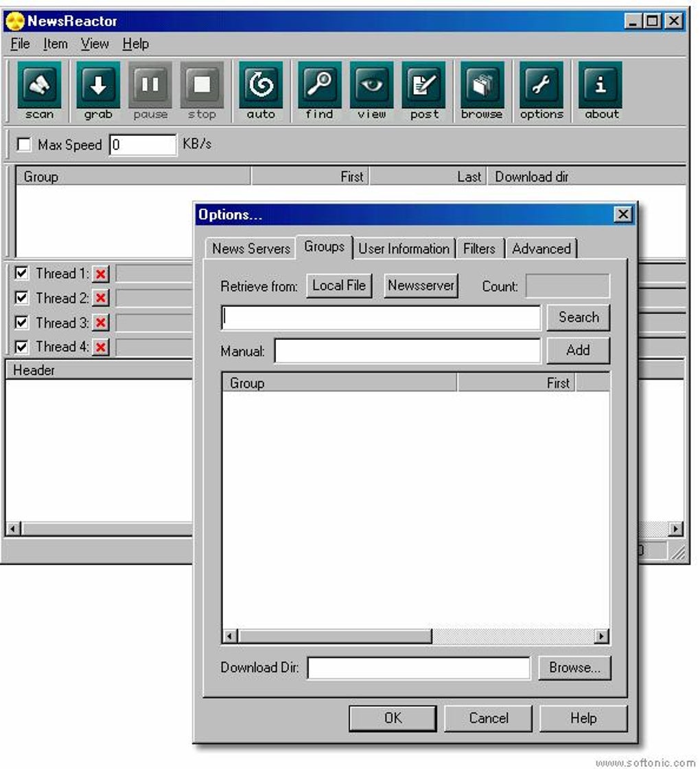Switch to the News Servers tab
This screenshot has width=700, height=769.
point(251,249)
